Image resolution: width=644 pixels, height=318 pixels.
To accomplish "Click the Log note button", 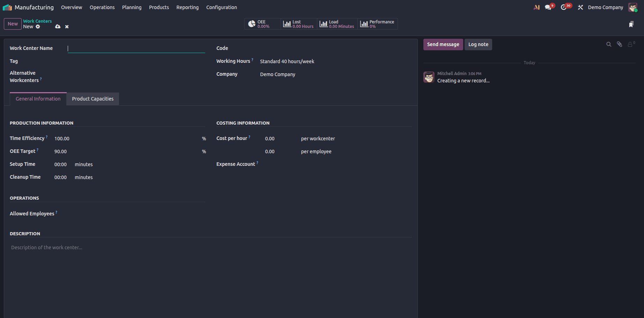I will click(x=478, y=44).
